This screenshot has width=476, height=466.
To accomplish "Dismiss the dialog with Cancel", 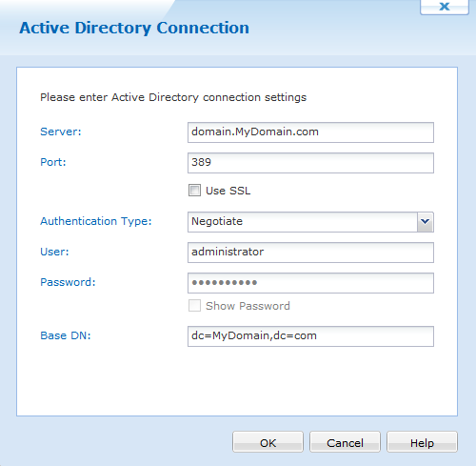I will pos(345,442).
